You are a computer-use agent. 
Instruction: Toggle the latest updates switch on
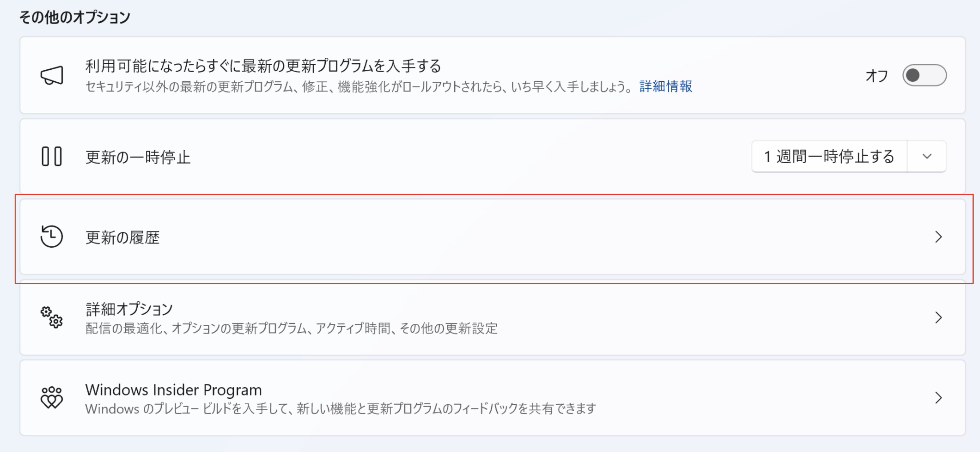pyautogui.click(x=924, y=75)
